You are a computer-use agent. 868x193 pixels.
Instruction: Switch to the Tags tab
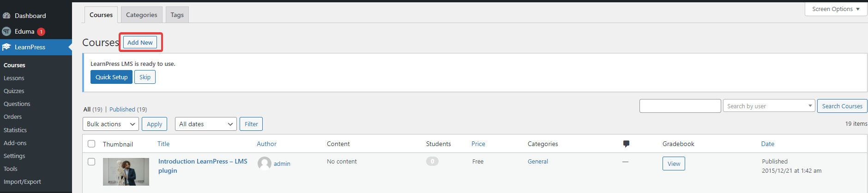click(177, 15)
